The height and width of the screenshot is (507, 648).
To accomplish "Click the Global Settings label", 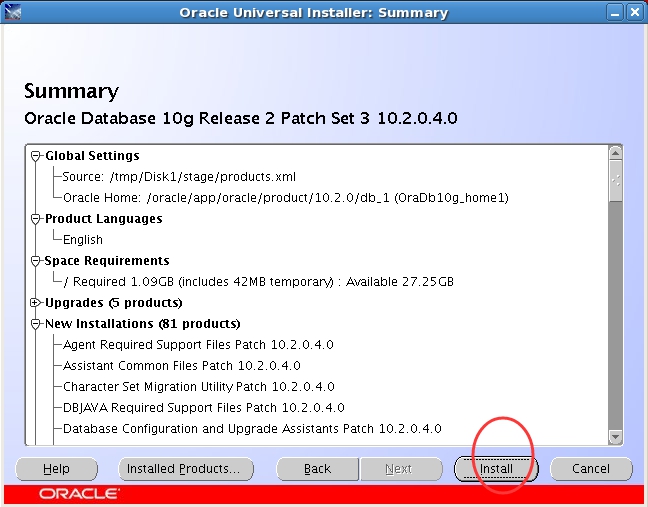I will [92, 156].
